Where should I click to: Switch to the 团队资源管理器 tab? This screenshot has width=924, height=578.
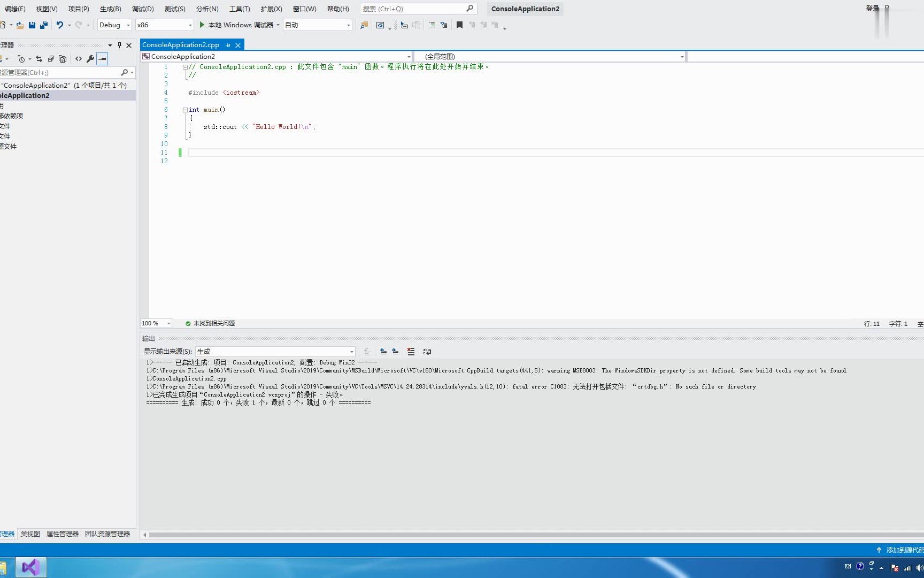pos(107,534)
